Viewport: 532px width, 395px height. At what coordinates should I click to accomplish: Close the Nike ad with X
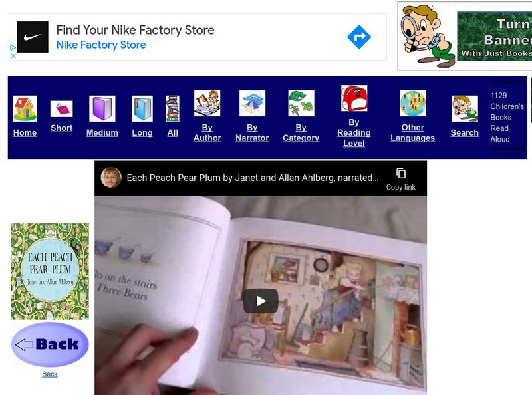coord(13,56)
